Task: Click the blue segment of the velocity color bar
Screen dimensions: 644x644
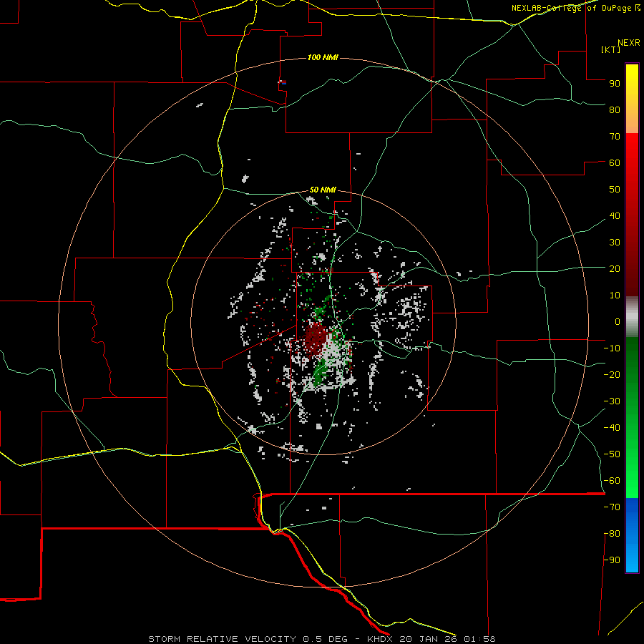Action: [632, 535]
